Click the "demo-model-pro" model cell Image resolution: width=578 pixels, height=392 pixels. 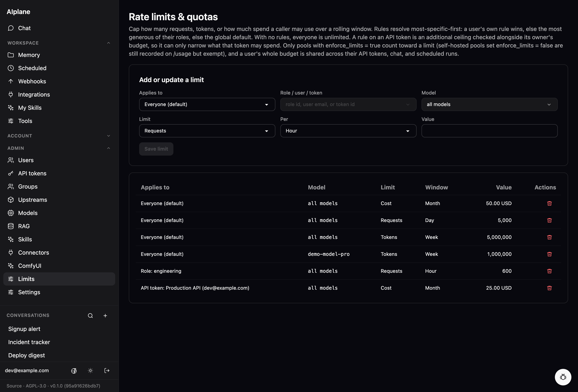click(x=329, y=254)
